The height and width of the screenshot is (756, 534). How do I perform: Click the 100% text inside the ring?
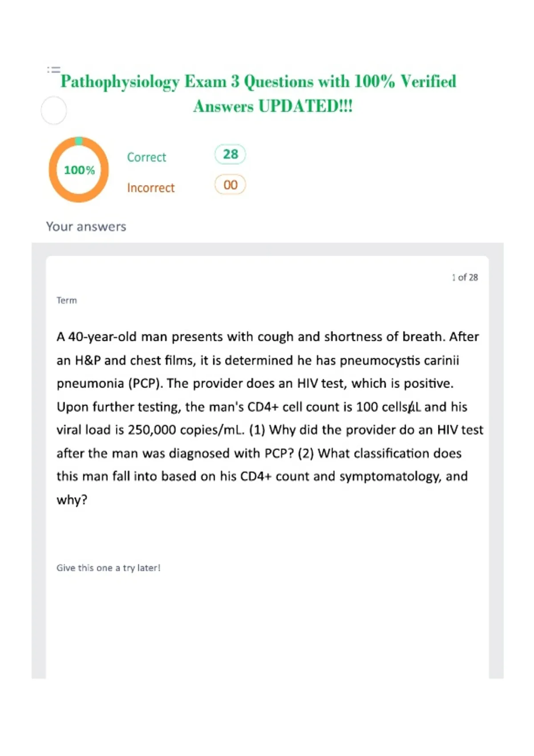(x=79, y=170)
